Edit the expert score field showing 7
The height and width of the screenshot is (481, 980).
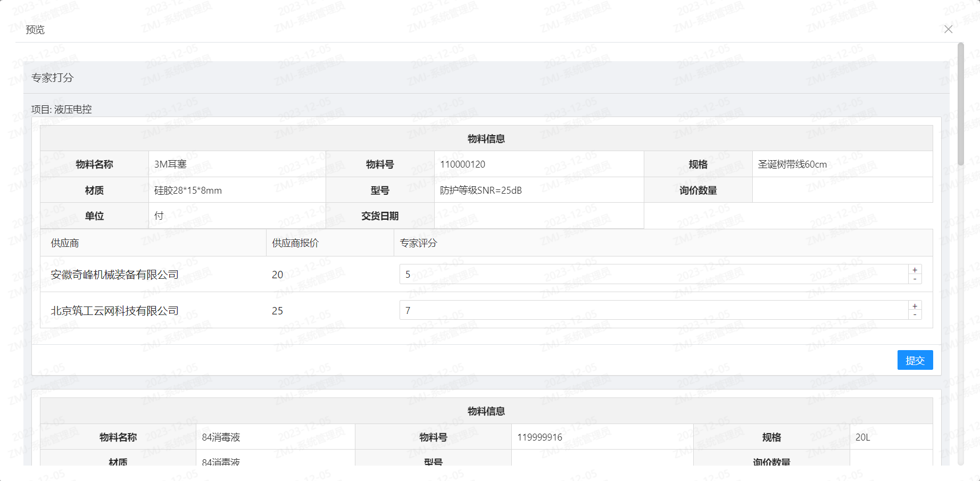[x=654, y=310]
